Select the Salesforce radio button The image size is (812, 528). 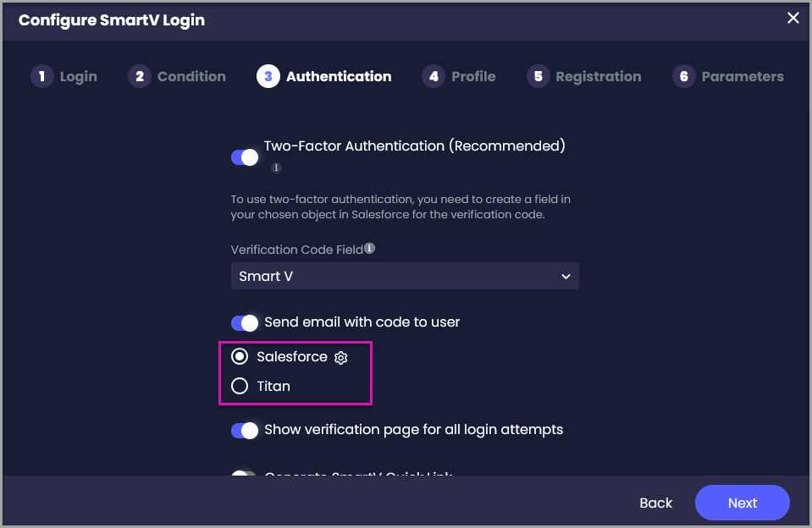point(240,356)
